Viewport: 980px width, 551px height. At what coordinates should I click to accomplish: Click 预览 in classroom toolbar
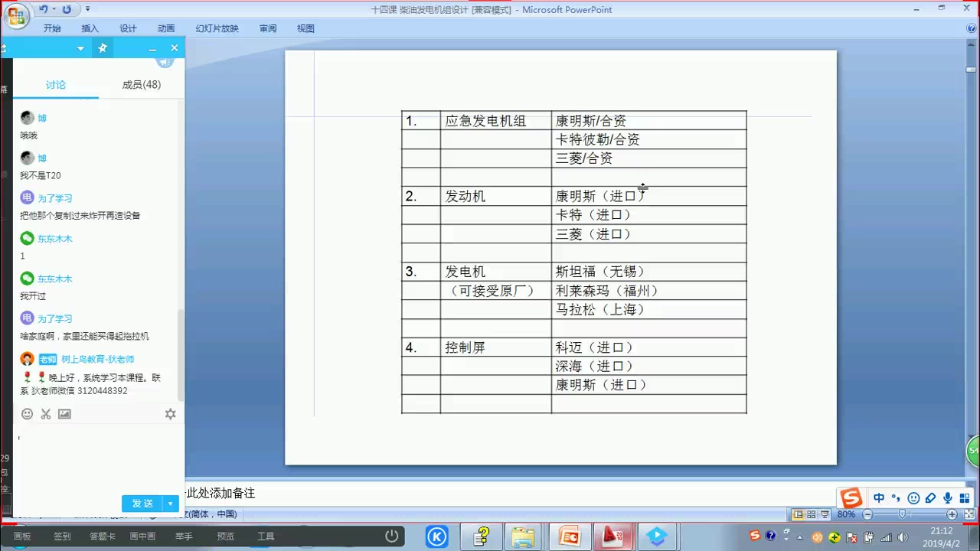pyautogui.click(x=225, y=536)
